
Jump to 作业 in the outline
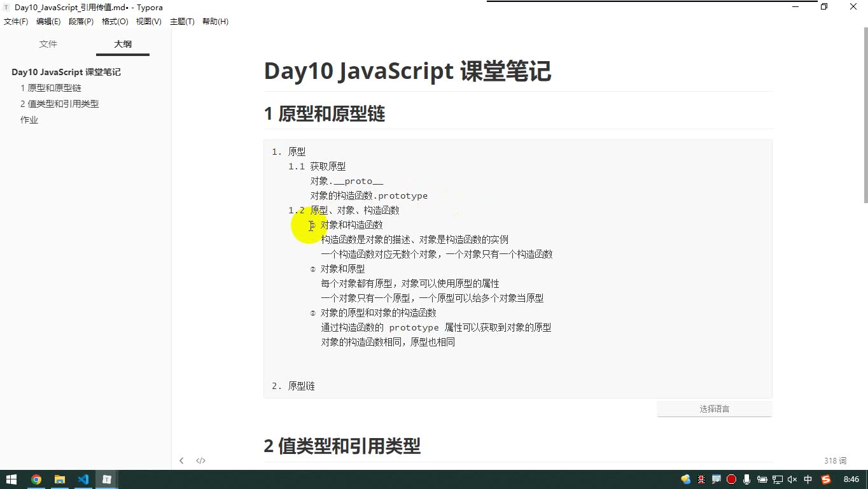tap(29, 120)
